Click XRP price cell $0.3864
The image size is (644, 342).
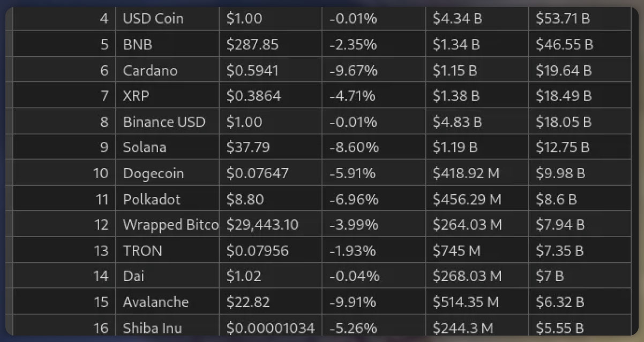point(271,96)
